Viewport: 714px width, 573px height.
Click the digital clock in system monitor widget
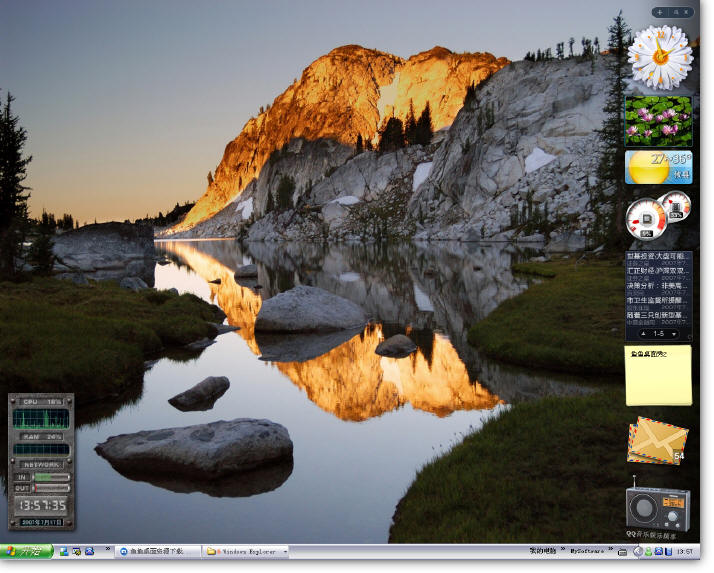pyautogui.click(x=41, y=505)
